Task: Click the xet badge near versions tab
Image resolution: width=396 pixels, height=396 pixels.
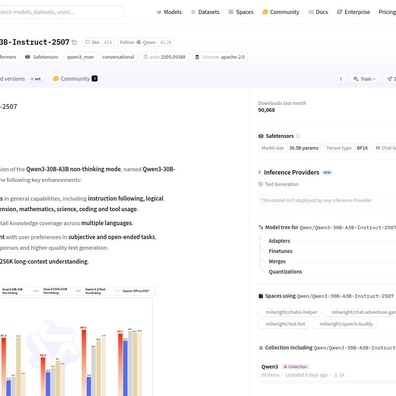Action: click(x=36, y=79)
